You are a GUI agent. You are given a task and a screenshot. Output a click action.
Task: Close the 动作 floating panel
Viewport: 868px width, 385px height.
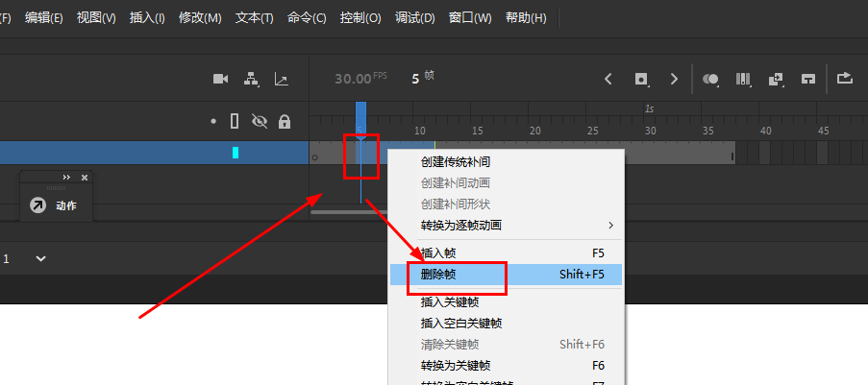tap(85, 177)
